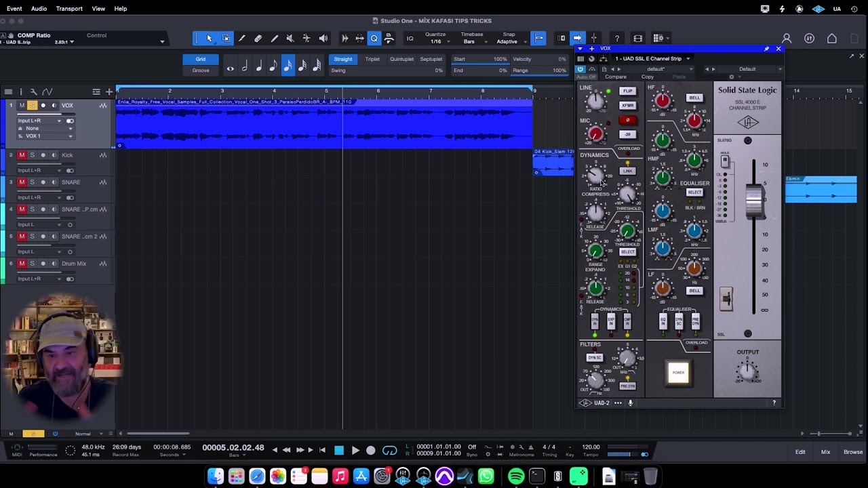Click the toolbar question mark help icon
Screen dimensions: 868x488
617,39
